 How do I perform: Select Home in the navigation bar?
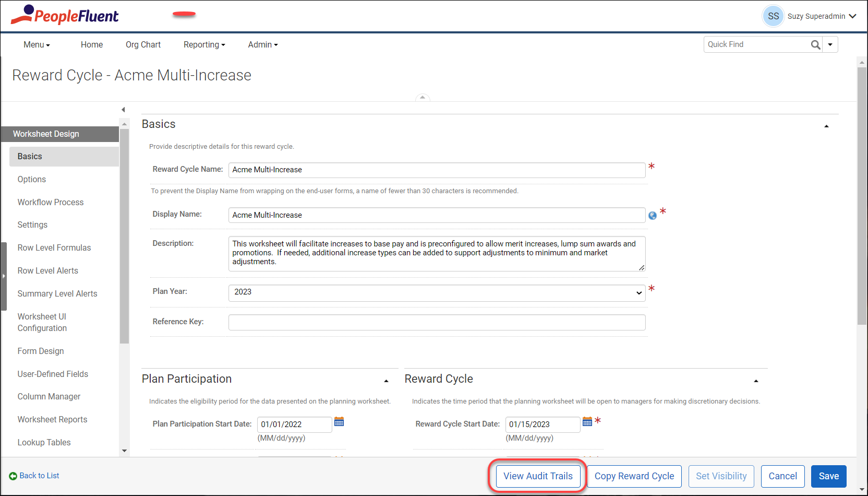pos(91,44)
